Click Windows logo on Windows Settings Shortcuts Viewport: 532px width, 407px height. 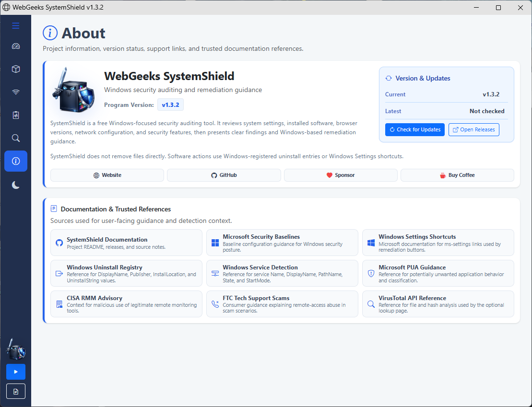(x=371, y=243)
